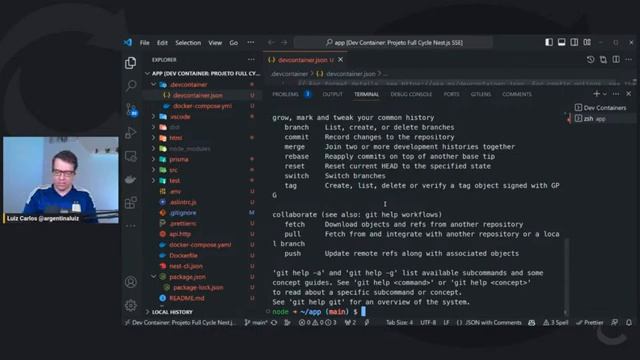Switch to the Output panel tab
Image resolution: width=640 pixels, height=360 pixels.
coord(333,94)
